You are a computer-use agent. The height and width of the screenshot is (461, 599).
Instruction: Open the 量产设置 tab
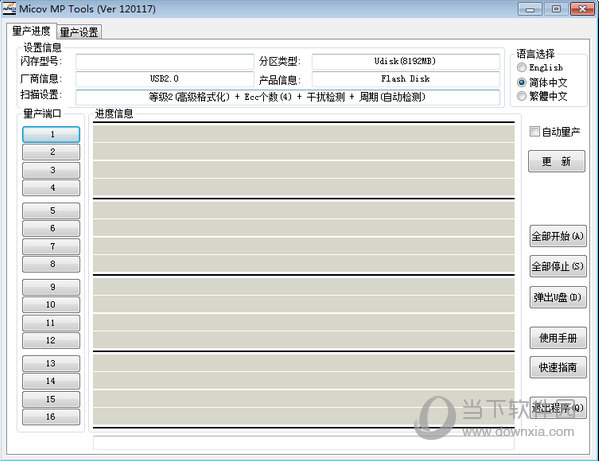(79, 32)
